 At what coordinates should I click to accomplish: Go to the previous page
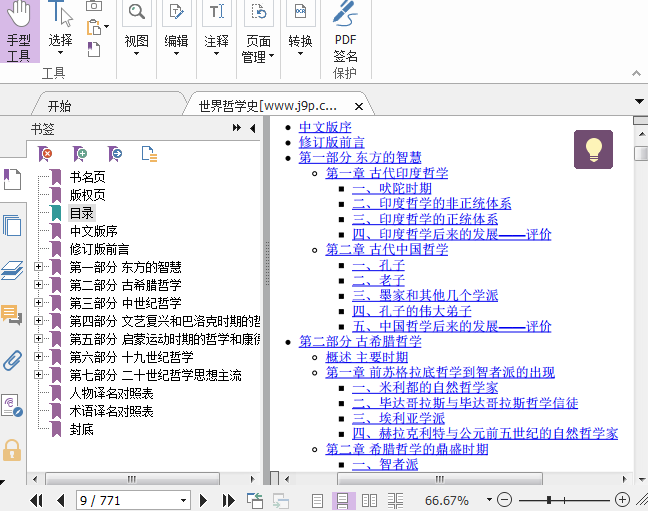tap(61, 501)
